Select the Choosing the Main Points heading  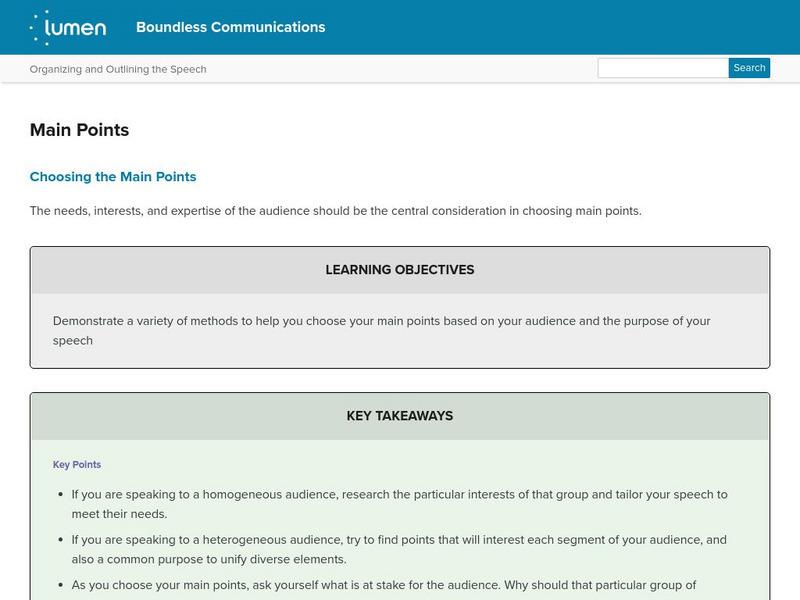pyautogui.click(x=113, y=177)
